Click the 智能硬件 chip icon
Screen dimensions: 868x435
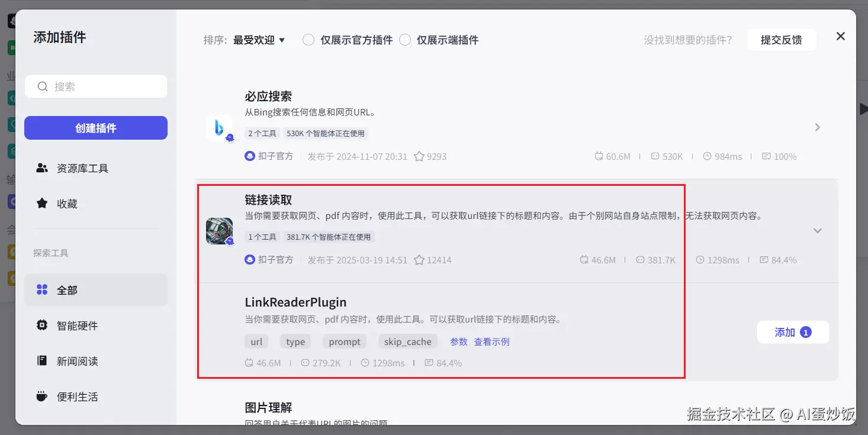tap(42, 326)
